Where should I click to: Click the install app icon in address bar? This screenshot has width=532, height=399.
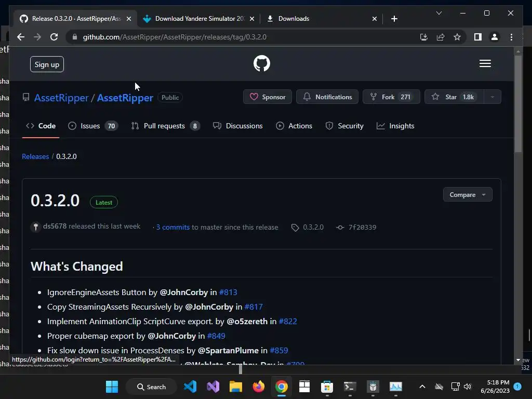click(423, 37)
